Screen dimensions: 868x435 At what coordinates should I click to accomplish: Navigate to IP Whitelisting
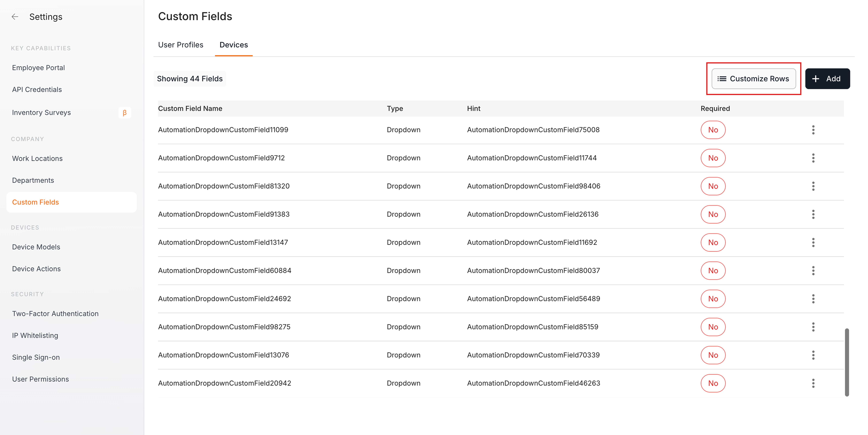click(35, 336)
